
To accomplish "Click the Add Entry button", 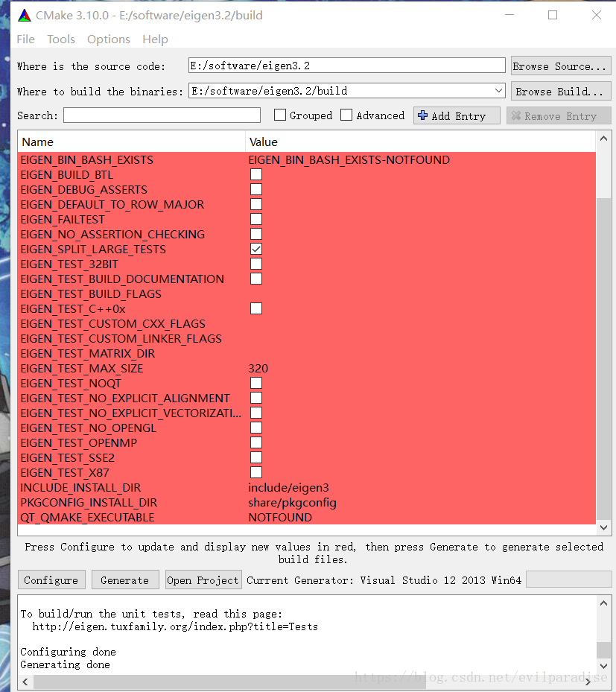I will pos(457,115).
